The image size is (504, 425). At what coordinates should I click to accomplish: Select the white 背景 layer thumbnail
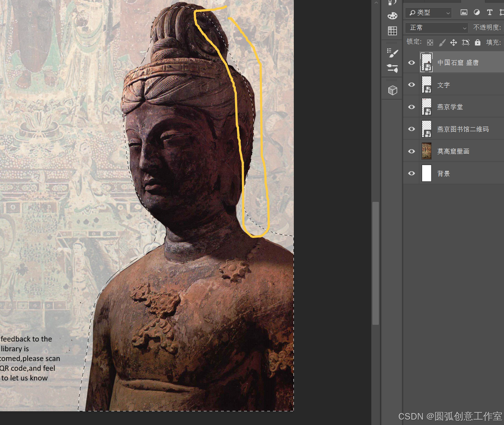pos(426,173)
